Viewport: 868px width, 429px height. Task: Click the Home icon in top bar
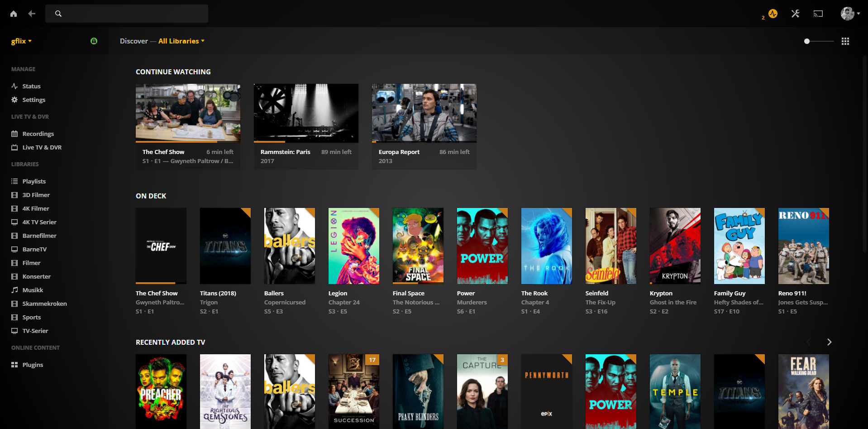(14, 14)
